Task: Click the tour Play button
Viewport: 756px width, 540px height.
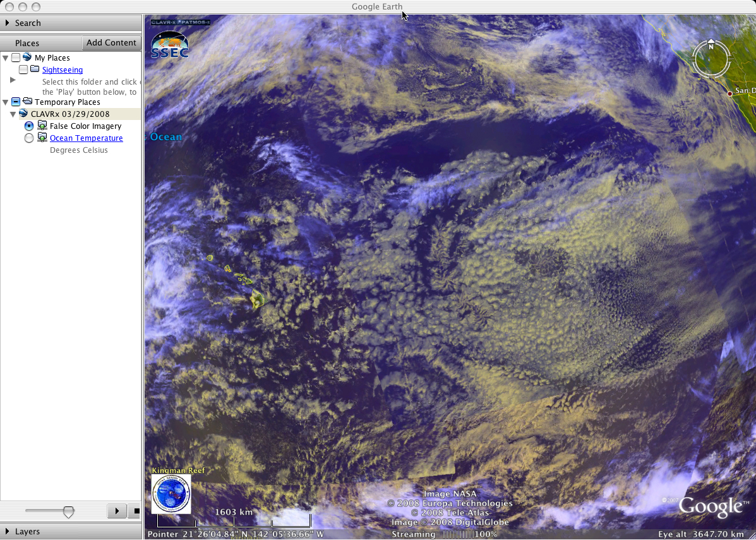Action: coord(117,510)
